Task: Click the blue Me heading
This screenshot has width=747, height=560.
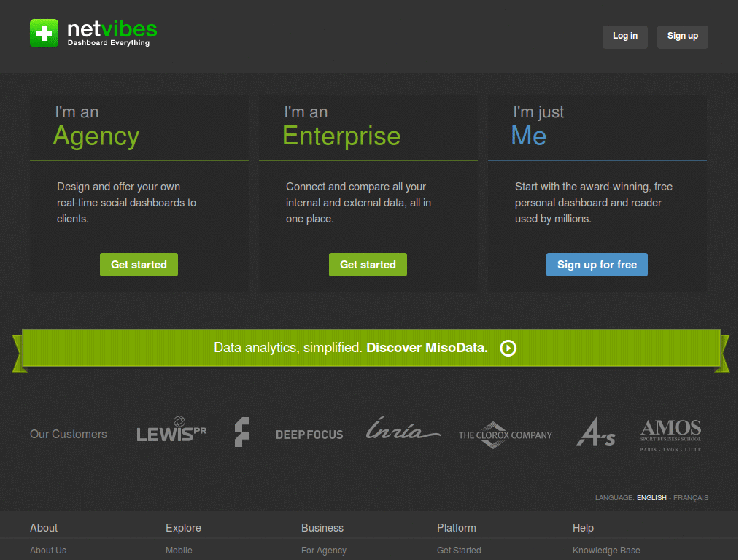Action: pyautogui.click(x=528, y=136)
